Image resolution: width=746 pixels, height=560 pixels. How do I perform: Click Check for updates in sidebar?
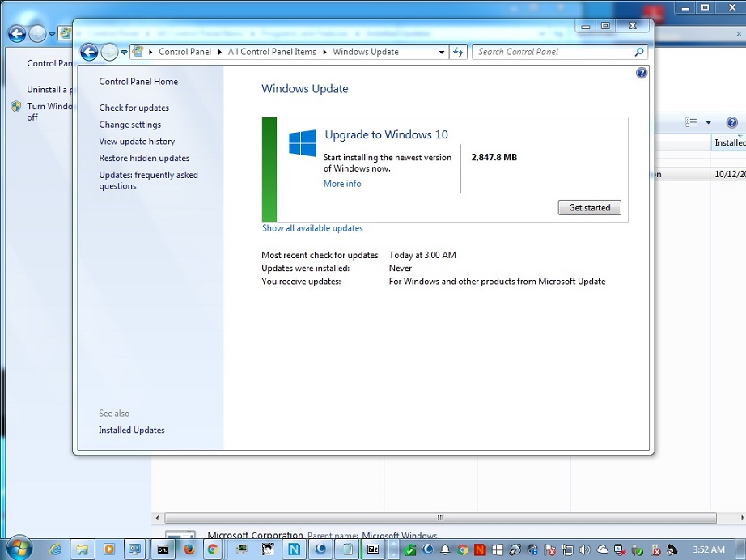coord(134,108)
